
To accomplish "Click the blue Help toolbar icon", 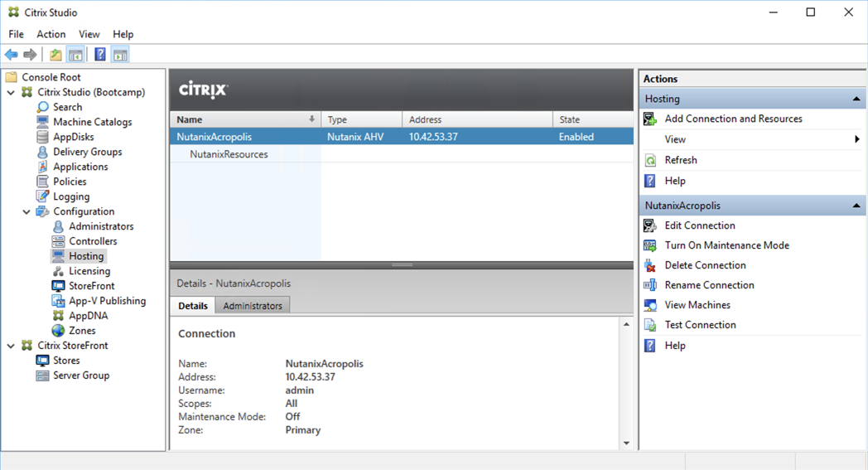I will click(x=99, y=55).
